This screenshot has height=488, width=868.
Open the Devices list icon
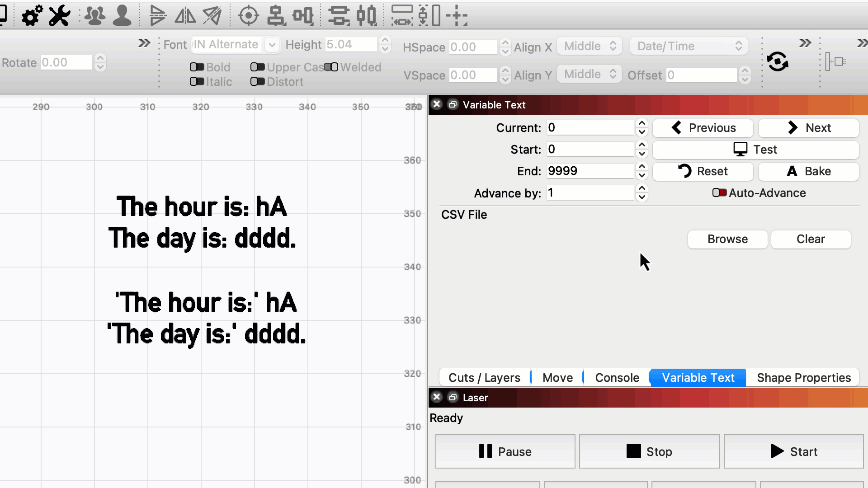94,15
